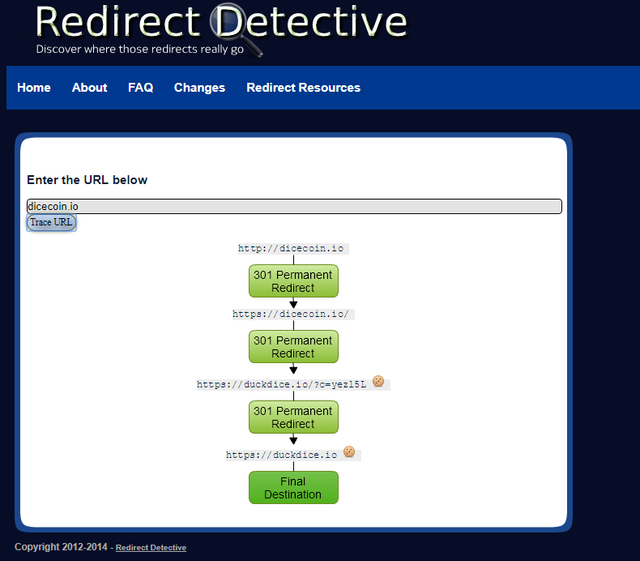Select the http://dicecoin.io URL text
Image resolution: width=640 pixels, height=561 pixels.
click(291, 248)
